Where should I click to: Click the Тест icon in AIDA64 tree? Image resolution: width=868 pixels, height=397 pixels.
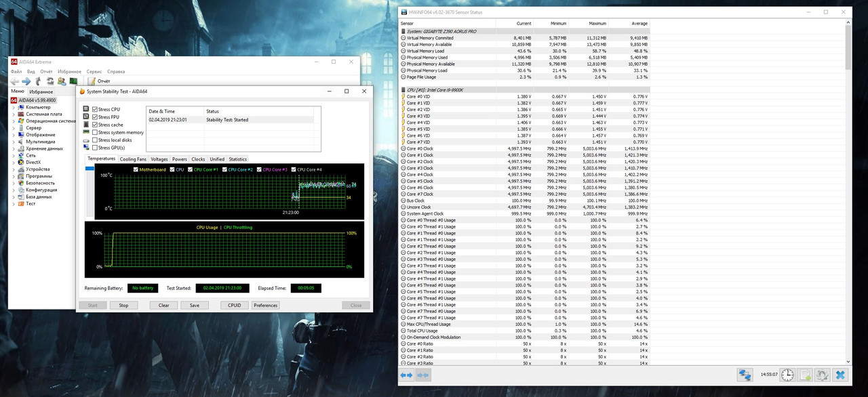(21, 203)
